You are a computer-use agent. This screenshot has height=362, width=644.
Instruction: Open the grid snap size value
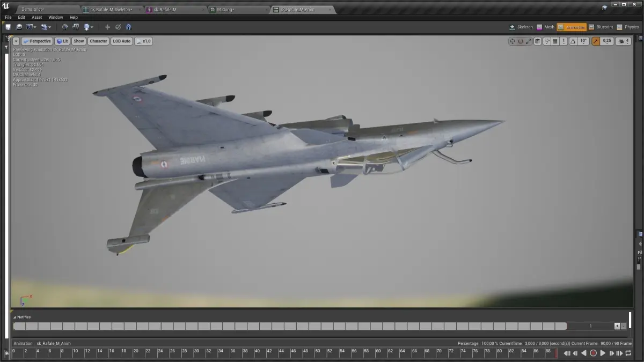(x=563, y=41)
